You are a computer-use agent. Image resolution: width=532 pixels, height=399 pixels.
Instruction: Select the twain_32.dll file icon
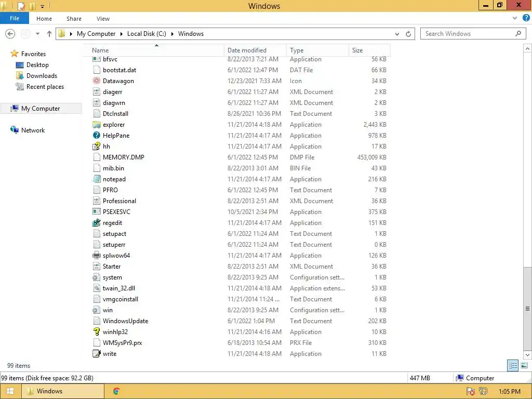[x=97, y=288]
